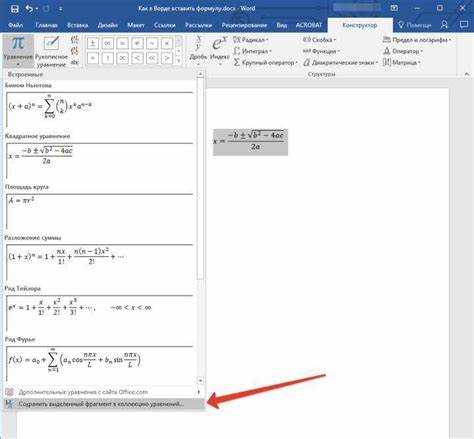Viewport: 474px width, 439px height.
Task: Collapse the ribbon with the chevron
Action: click(467, 74)
